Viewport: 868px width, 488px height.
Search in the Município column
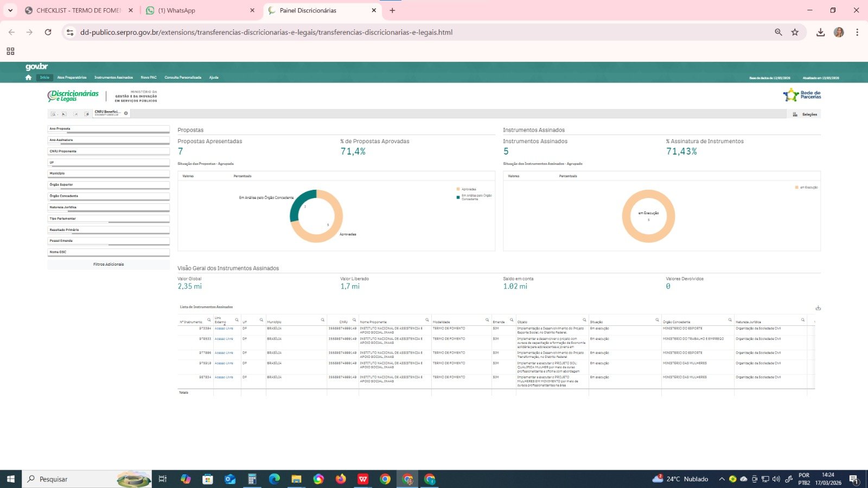pyautogui.click(x=323, y=320)
